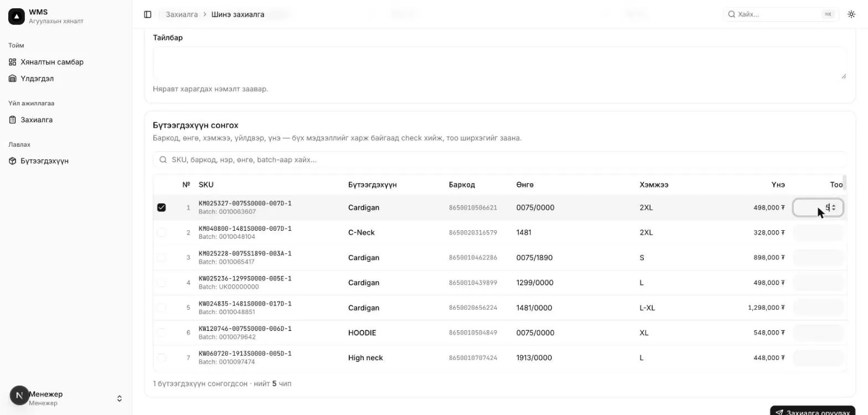Check the Cardigan 1299/0000 row checkbox
Viewport: 868px width, 415px height.
[x=162, y=283]
